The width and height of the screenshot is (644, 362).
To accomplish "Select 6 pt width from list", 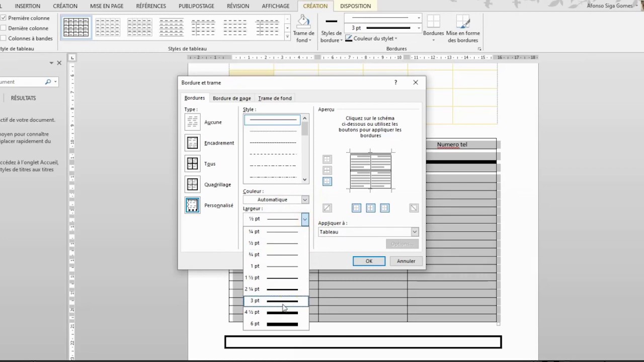I will click(x=276, y=324).
